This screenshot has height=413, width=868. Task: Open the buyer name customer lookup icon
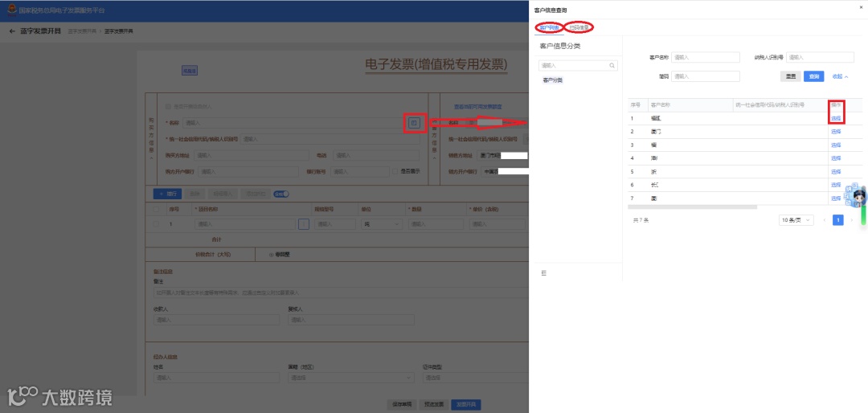coord(414,123)
